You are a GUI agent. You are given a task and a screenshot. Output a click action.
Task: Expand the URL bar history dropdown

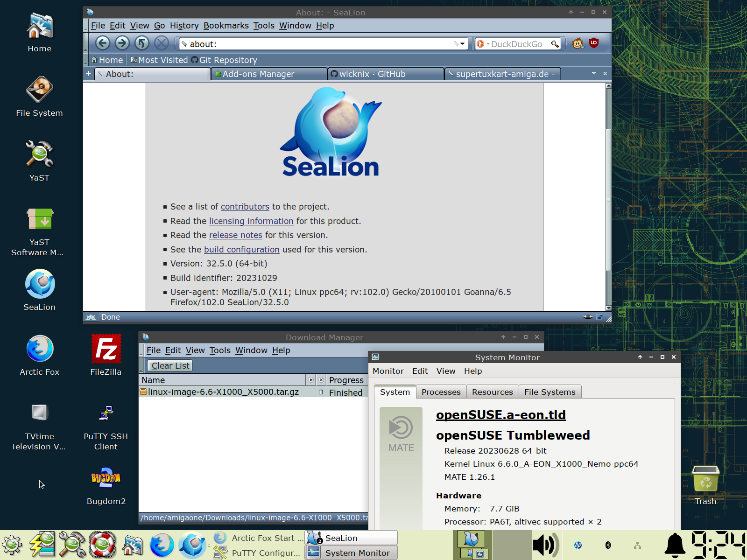[462, 44]
